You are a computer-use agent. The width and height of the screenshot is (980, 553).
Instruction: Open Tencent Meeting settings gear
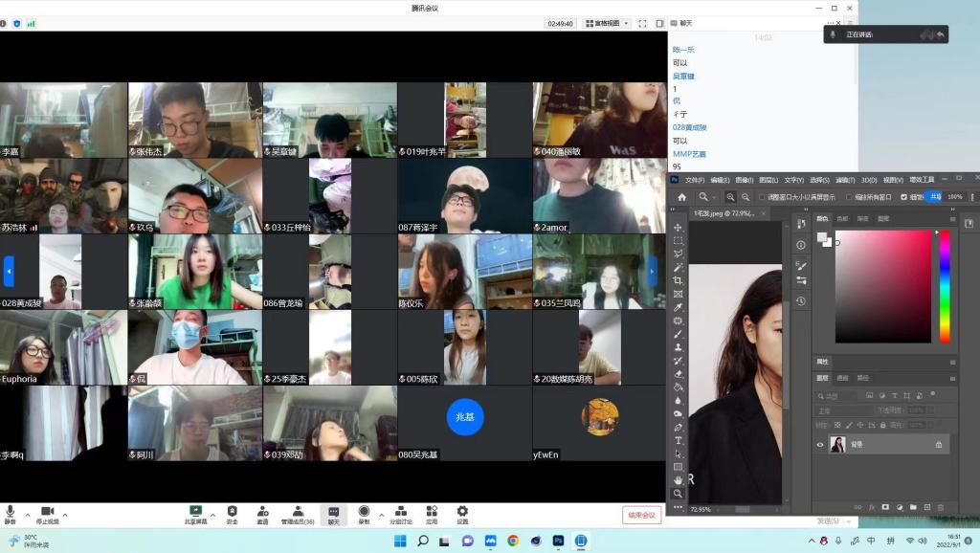coord(462,515)
